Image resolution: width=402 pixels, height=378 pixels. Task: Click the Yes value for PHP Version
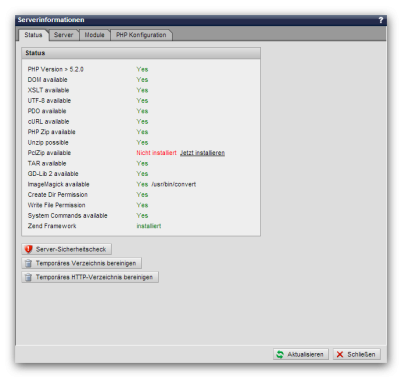coord(142,69)
